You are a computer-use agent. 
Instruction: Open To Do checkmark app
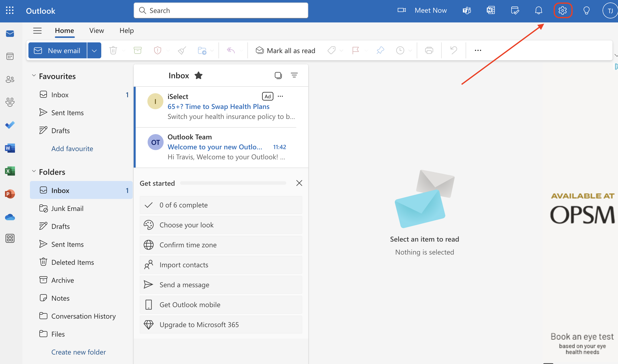(x=10, y=125)
